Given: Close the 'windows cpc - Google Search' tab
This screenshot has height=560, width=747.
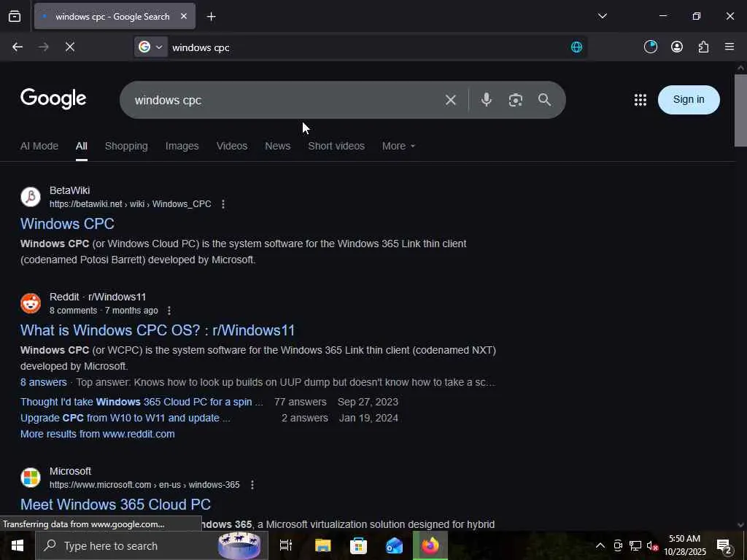Looking at the screenshot, I should 184,16.
